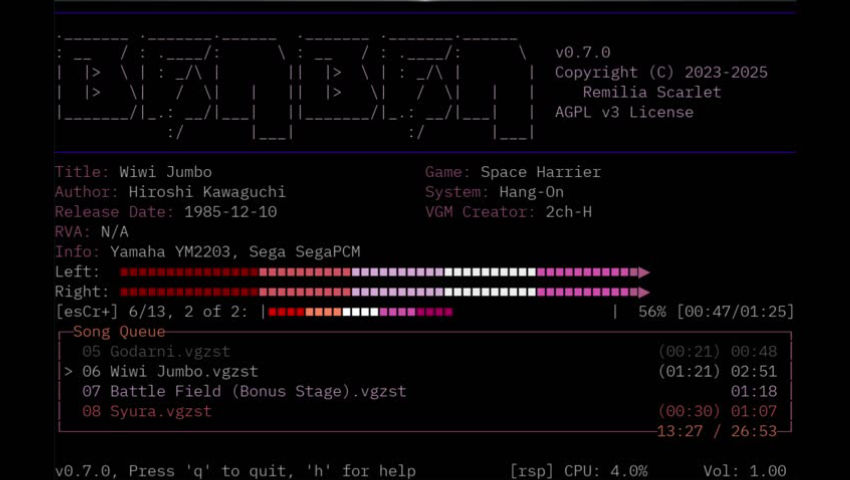Click the Left channel VU meter arrow tip

645,272
